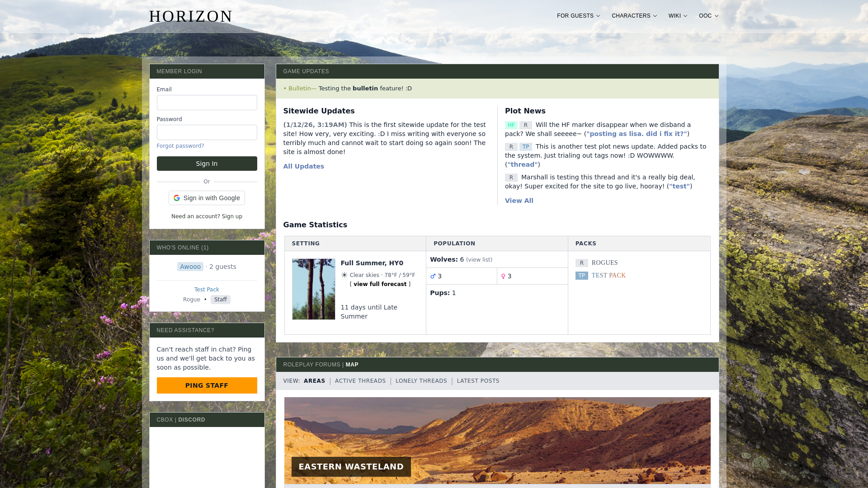
Task: Open the Rogues pack link
Action: coord(604,263)
